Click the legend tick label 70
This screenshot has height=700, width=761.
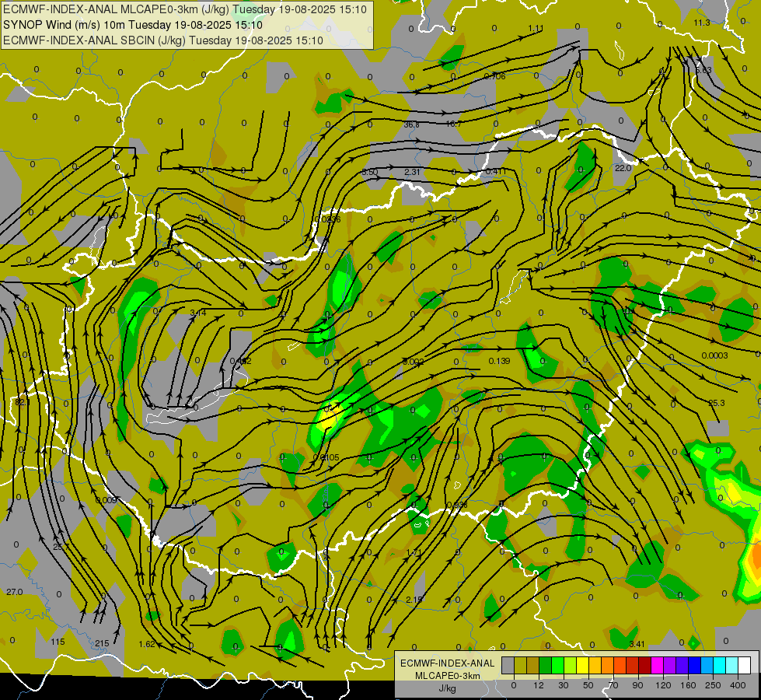click(x=613, y=685)
